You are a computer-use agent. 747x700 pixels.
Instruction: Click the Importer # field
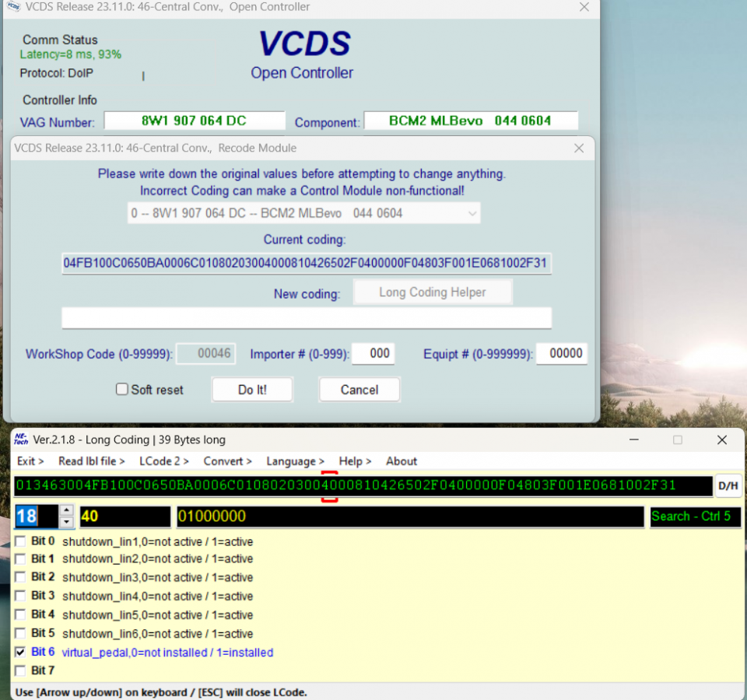(x=373, y=354)
